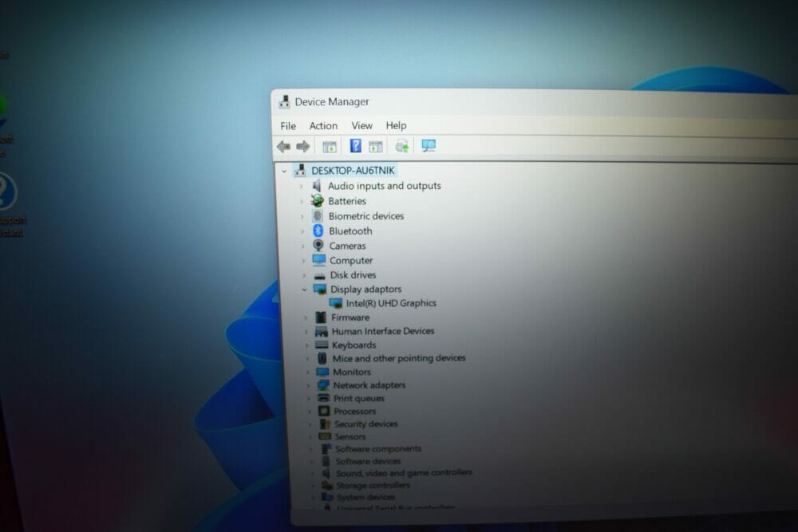Open the Action menu
The width and height of the screenshot is (798, 532).
pos(323,126)
